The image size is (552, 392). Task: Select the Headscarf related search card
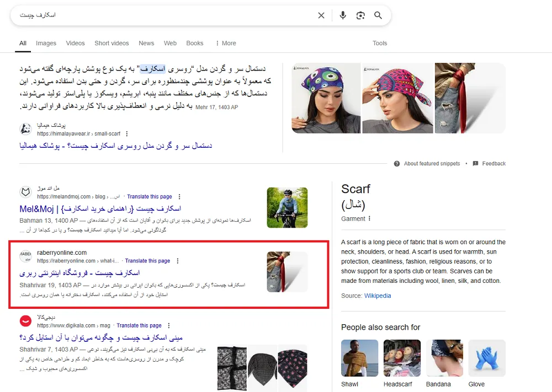pos(402,363)
